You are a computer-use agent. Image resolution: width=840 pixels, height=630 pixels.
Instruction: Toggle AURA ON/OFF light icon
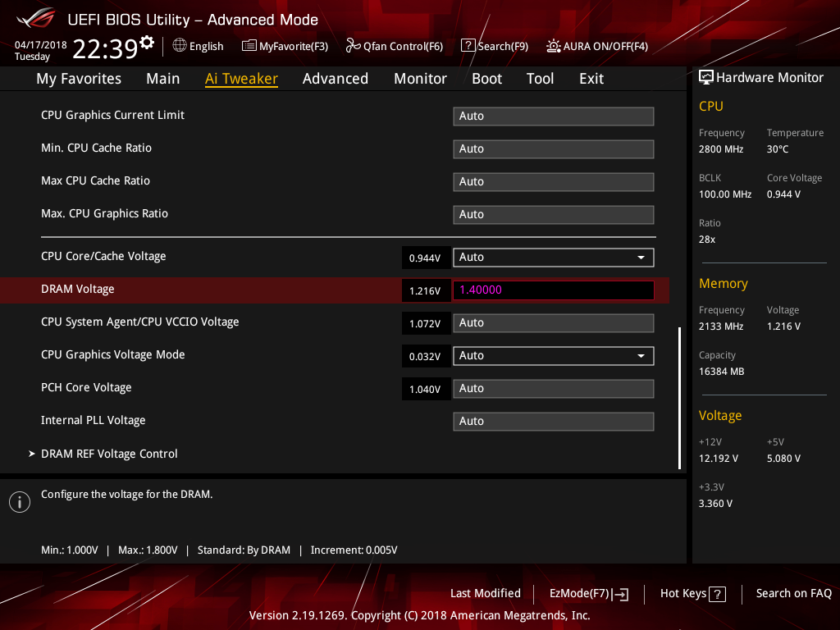(554, 46)
